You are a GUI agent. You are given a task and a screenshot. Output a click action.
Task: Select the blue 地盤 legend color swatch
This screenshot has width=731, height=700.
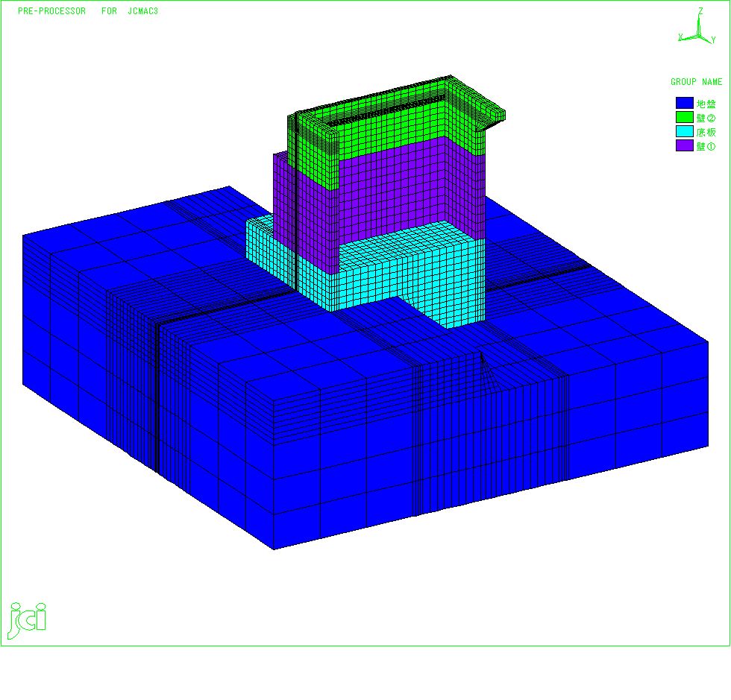(685, 103)
